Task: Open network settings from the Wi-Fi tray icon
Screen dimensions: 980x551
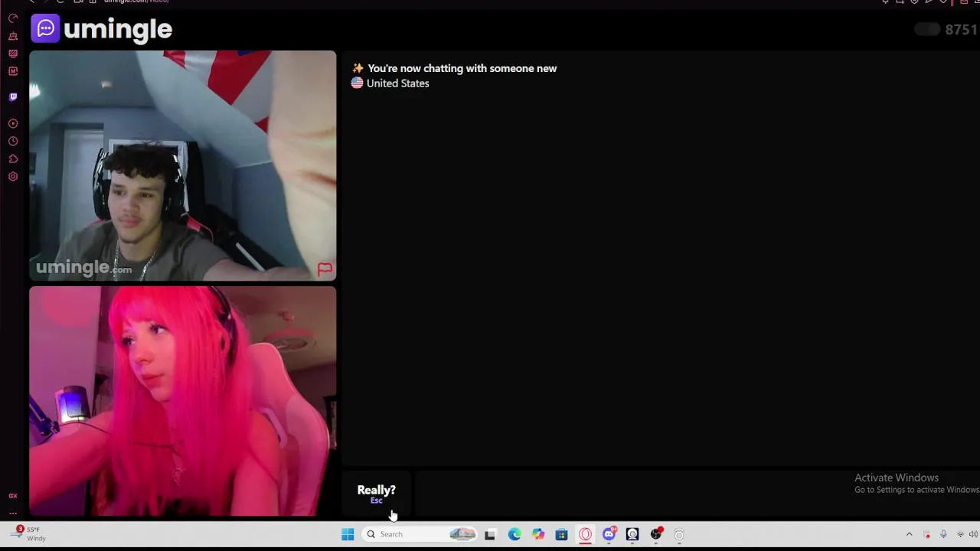Action: click(x=960, y=534)
